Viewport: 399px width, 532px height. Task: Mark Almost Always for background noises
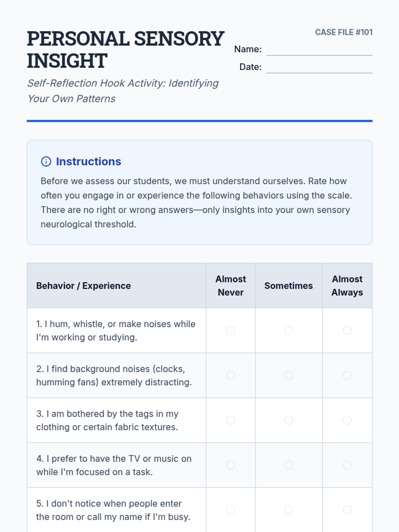(347, 375)
